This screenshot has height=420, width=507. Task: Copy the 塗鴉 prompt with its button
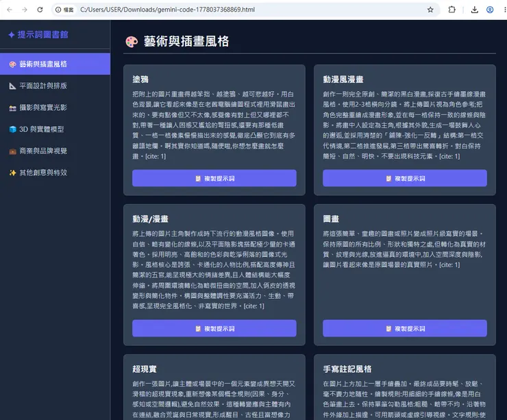coord(214,178)
